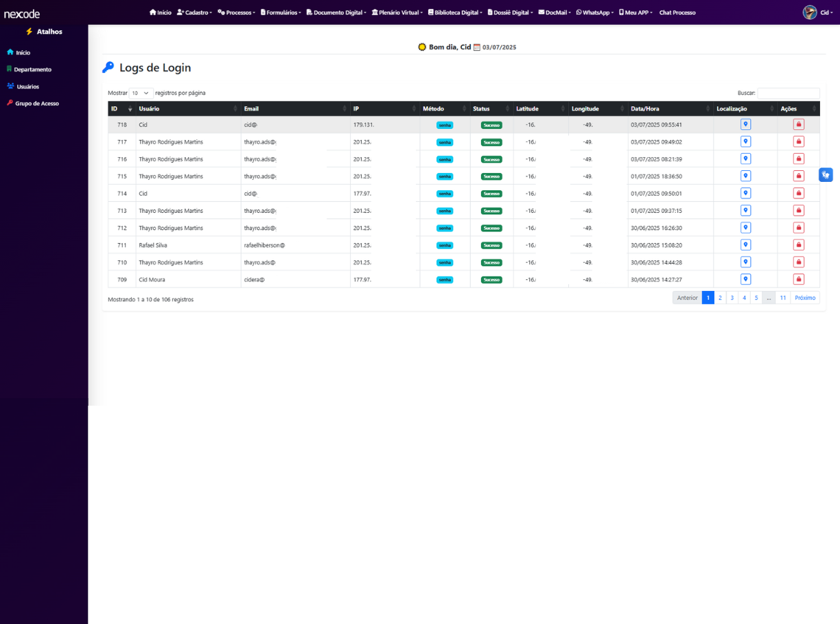The width and height of the screenshot is (840, 624).
Task: Open the location pin for Rafael Silva's login
Action: 745,244
